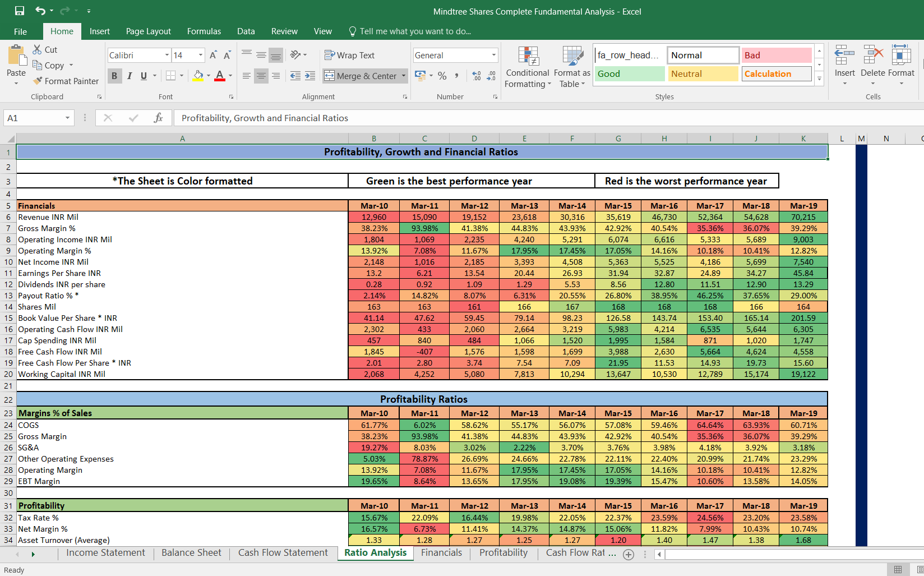Click the Increase Decimal icon

tap(477, 75)
